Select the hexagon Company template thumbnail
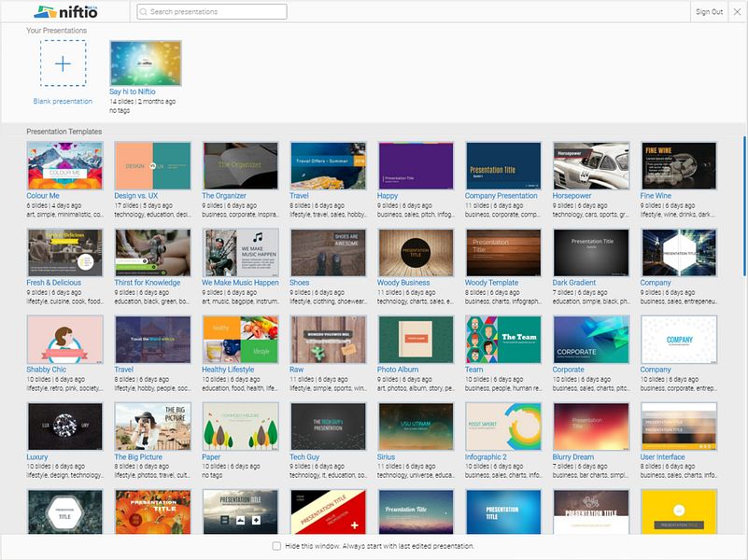Image resolution: width=748 pixels, height=560 pixels. 679,253
